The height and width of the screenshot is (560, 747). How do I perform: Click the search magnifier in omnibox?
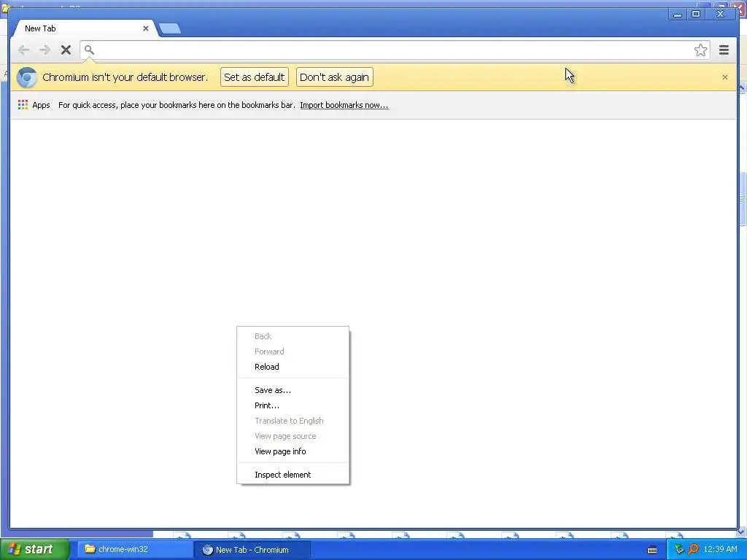[89, 50]
